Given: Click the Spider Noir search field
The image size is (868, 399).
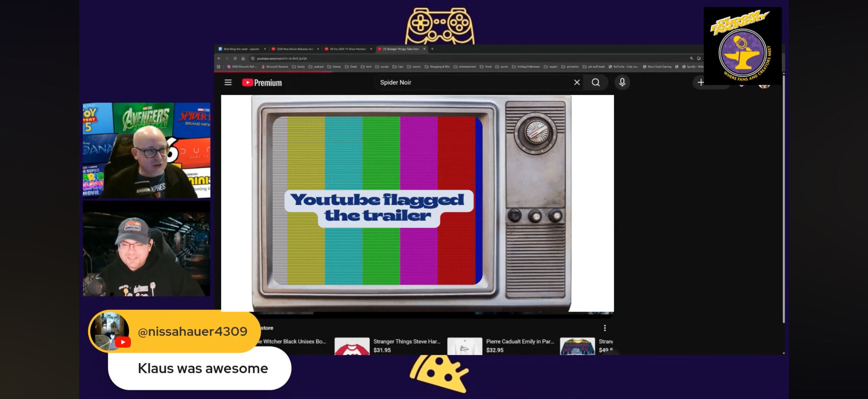Looking at the screenshot, I should point(473,82).
